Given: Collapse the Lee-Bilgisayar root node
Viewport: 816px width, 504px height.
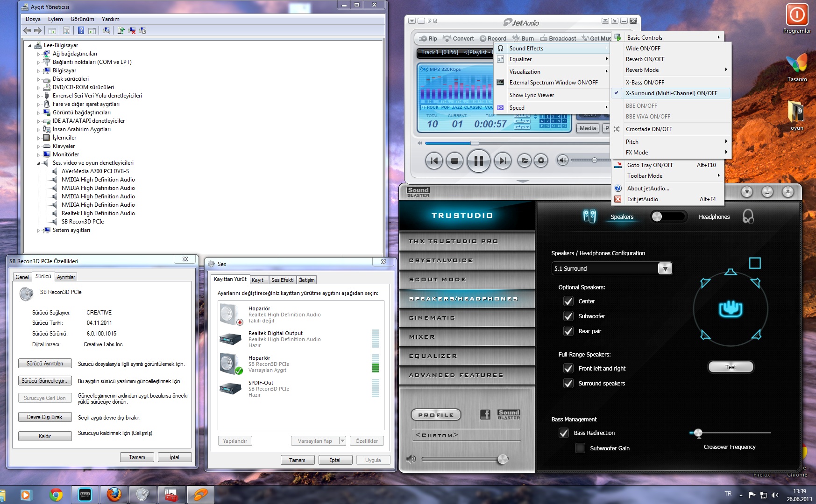Looking at the screenshot, I should point(30,46).
